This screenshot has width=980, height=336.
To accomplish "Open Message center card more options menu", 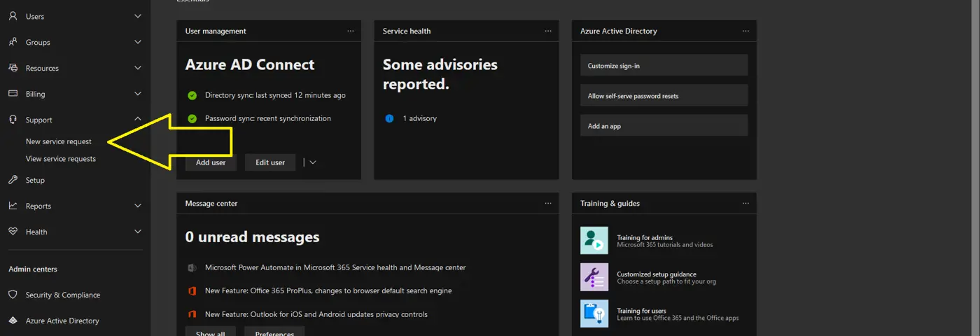I will click(548, 203).
